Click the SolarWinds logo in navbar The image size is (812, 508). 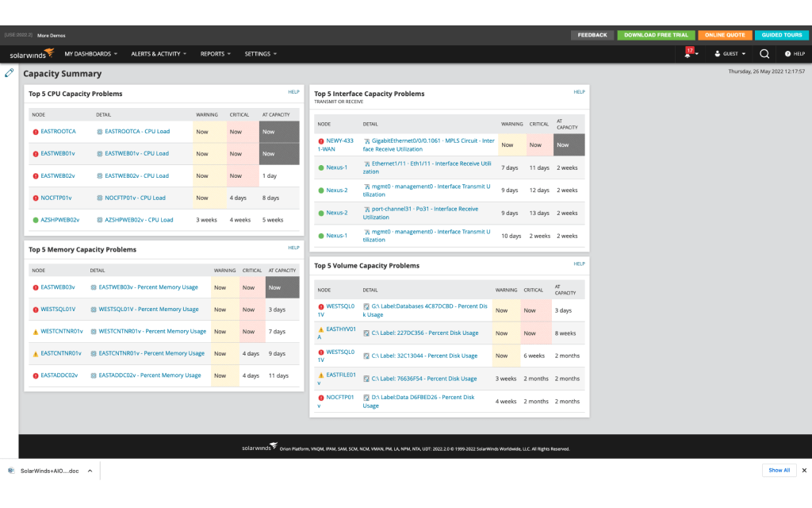tap(32, 54)
